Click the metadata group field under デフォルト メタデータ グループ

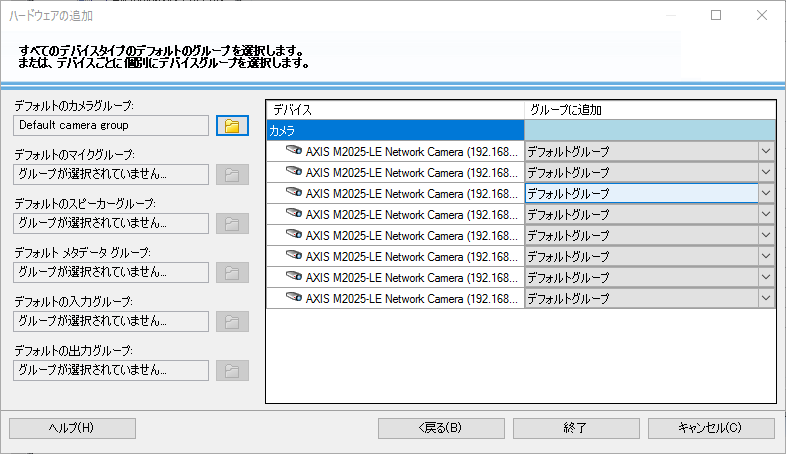[x=111, y=273]
